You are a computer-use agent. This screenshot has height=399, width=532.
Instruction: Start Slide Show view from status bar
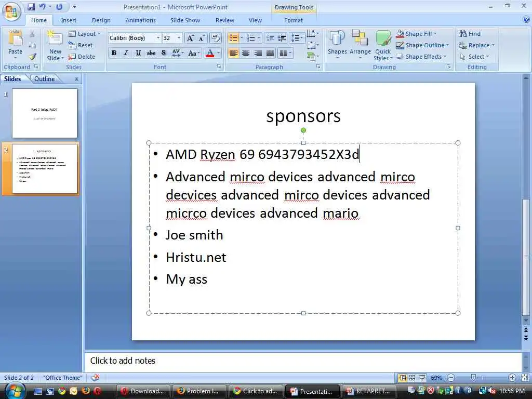[x=422, y=378]
